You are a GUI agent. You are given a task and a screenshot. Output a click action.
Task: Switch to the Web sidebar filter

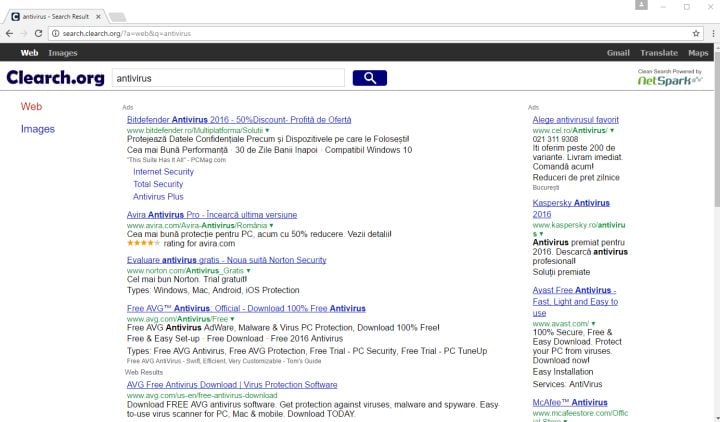pos(31,107)
